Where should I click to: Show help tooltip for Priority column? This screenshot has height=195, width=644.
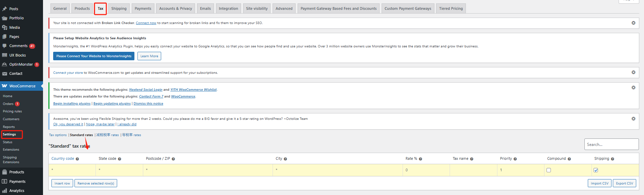click(515, 159)
